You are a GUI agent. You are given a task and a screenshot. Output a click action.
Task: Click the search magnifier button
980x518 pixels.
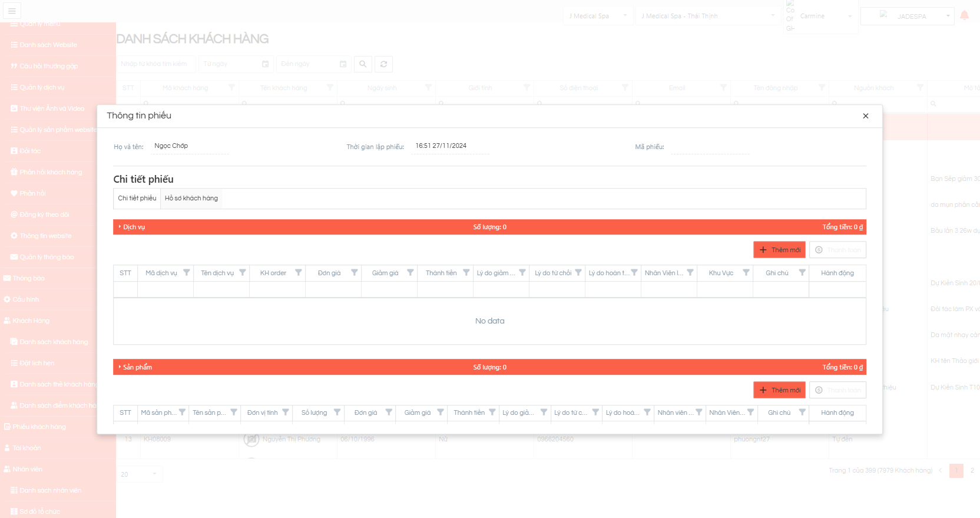pos(363,64)
